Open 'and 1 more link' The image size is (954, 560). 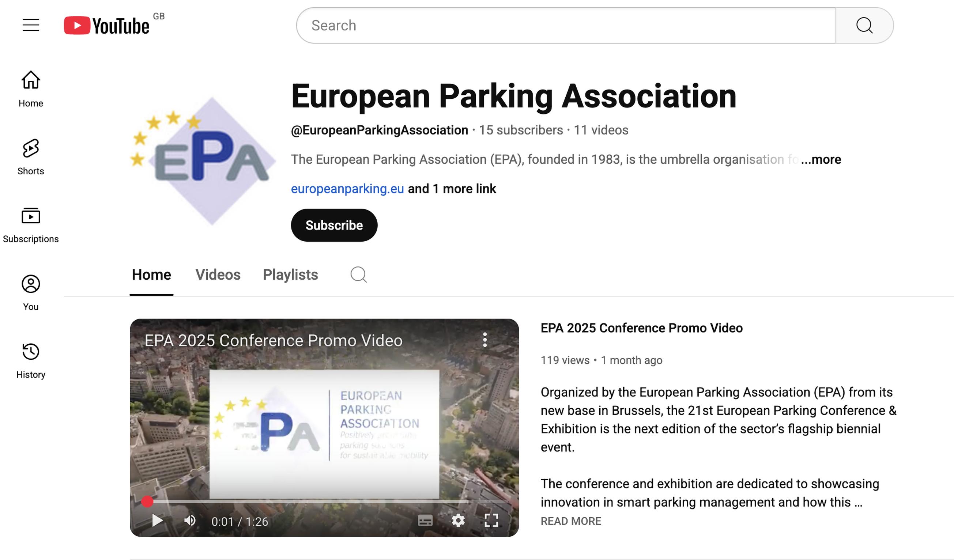[452, 188]
